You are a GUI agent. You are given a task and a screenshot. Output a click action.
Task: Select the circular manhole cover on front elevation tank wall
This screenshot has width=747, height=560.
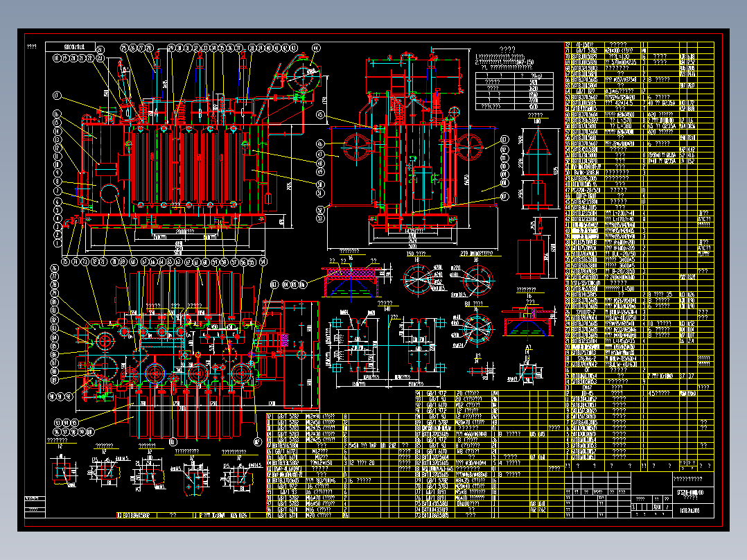click(109, 194)
